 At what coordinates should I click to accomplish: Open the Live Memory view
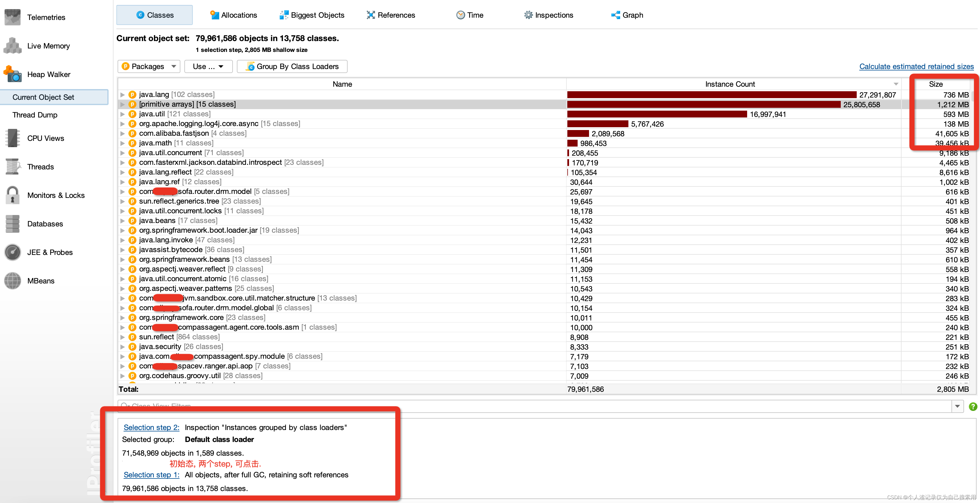pos(48,46)
